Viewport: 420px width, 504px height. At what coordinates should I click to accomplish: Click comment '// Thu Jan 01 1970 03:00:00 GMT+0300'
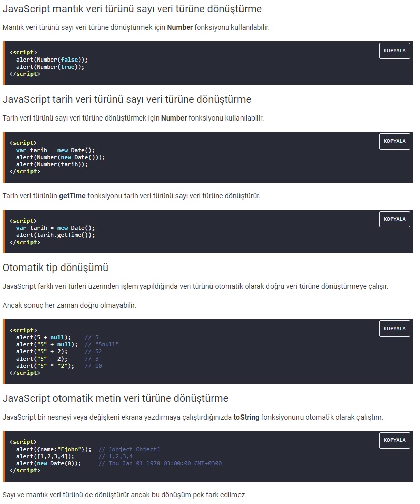(x=160, y=463)
